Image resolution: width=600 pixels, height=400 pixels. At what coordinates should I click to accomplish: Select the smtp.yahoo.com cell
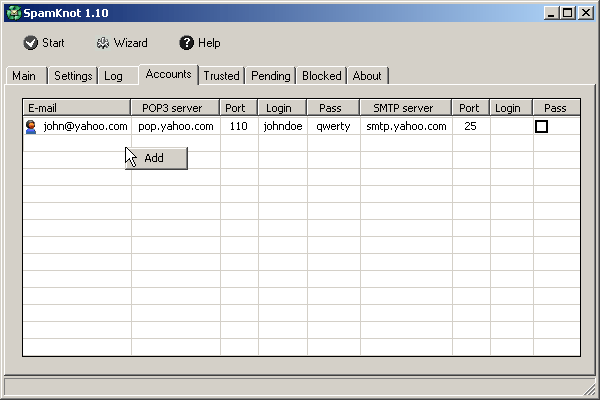pyautogui.click(x=406, y=126)
